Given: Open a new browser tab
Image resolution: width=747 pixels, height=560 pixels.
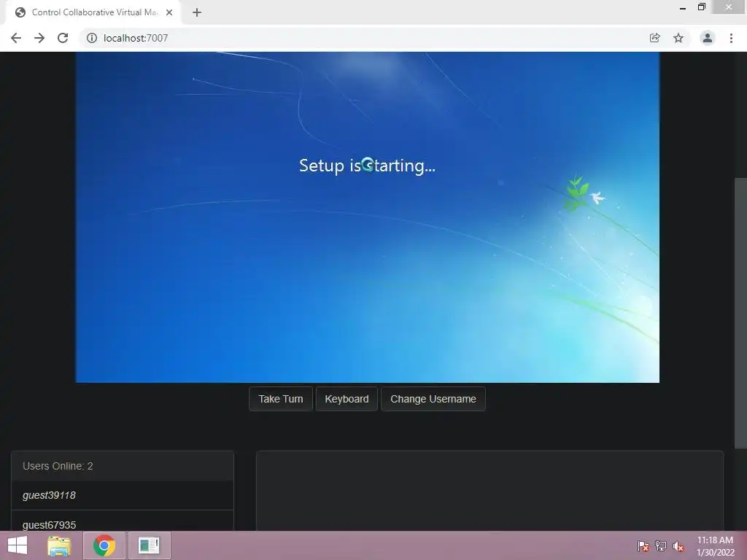Looking at the screenshot, I should (x=197, y=12).
